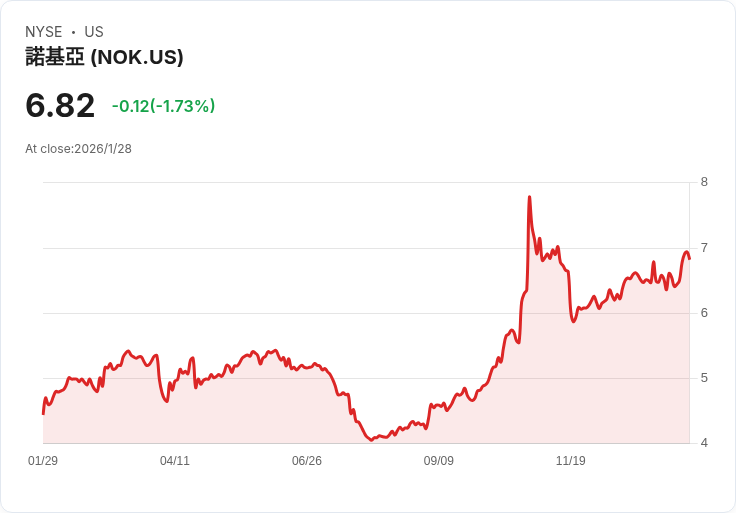Click the rightmost end of the price line

pyautogui.click(x=689, y=259)
